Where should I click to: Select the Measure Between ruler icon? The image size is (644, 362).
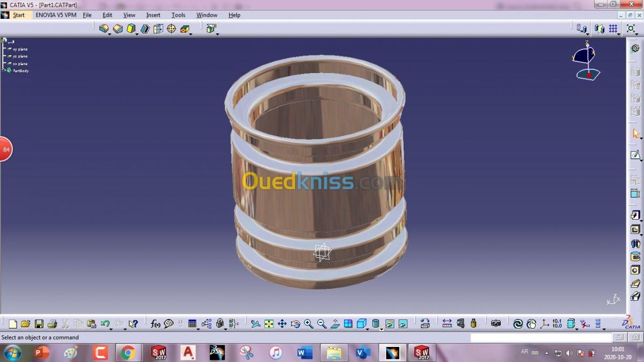point(447,324)
